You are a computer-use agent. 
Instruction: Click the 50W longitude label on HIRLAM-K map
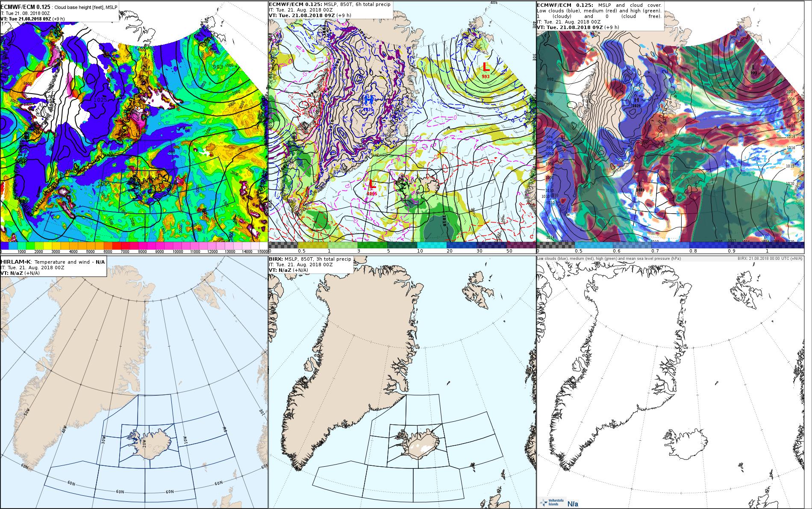pyautogui.click(x=26, y=412)
